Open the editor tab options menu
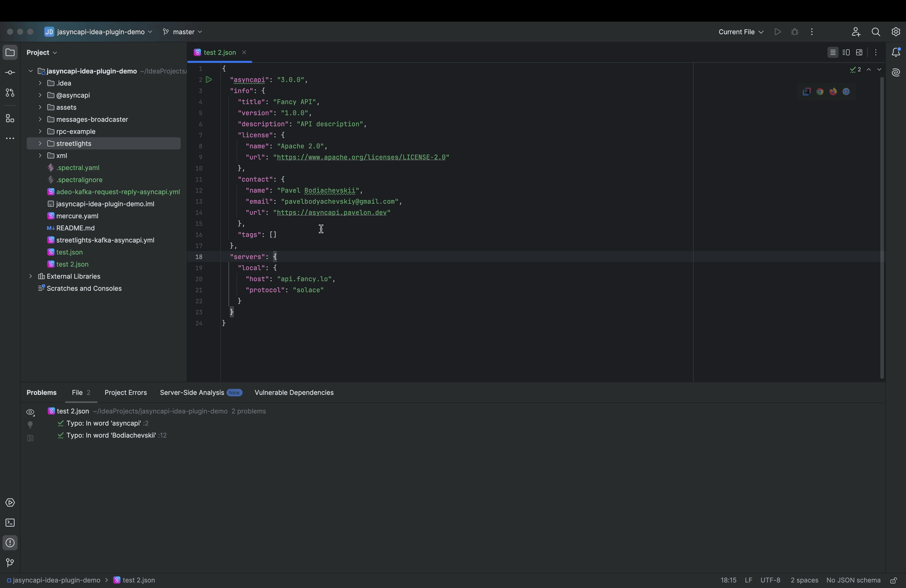This screenshot has height=588, width=906. 876,52
